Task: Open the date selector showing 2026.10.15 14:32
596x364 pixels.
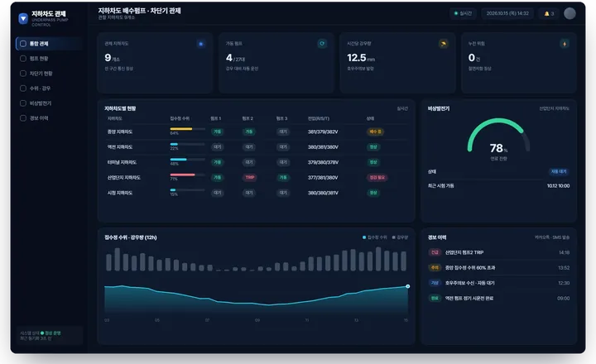Action: pos(507,13)
